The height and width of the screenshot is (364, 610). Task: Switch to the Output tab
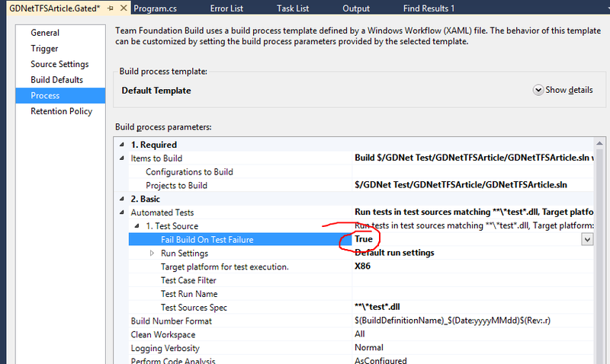[x=356, y=8]
